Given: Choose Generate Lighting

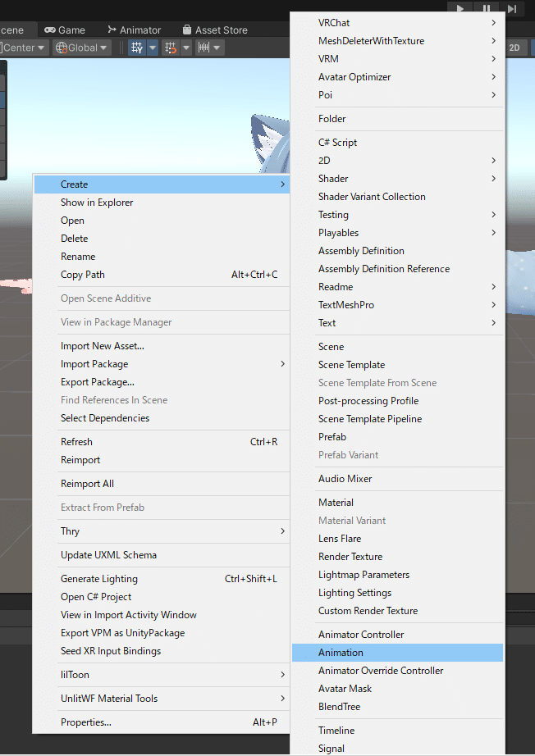Looking at the screenshot, I should pyautogui.click(x=162, y=579).
